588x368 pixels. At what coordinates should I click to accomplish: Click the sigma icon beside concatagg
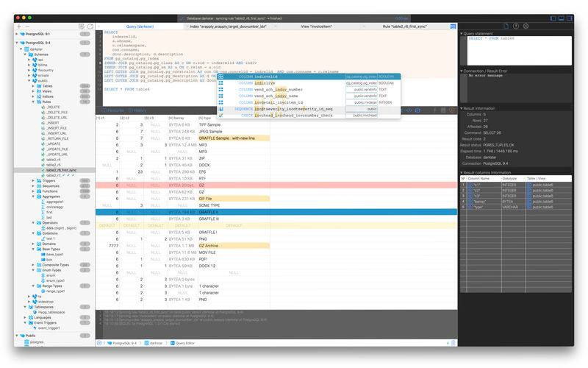coord(43,207)
